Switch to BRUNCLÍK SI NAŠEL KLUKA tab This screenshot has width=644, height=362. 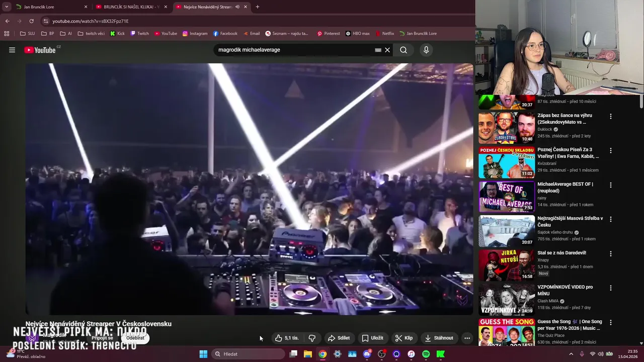click(x=132, y=7)
